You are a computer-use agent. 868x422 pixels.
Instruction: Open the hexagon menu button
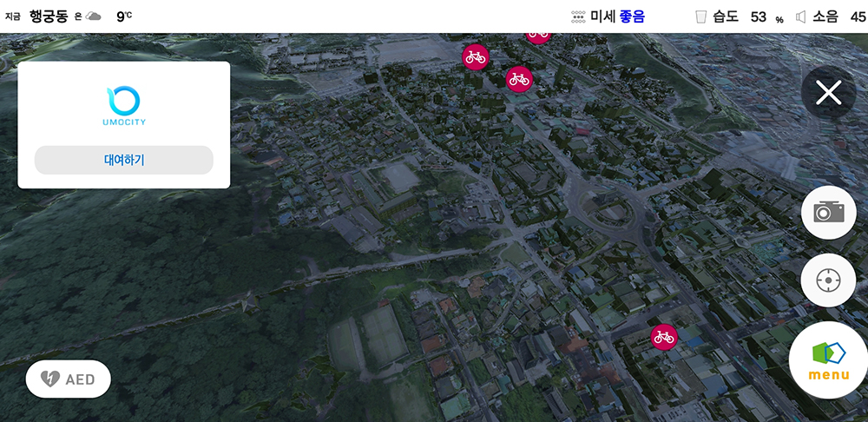click(x=827, y=359)
